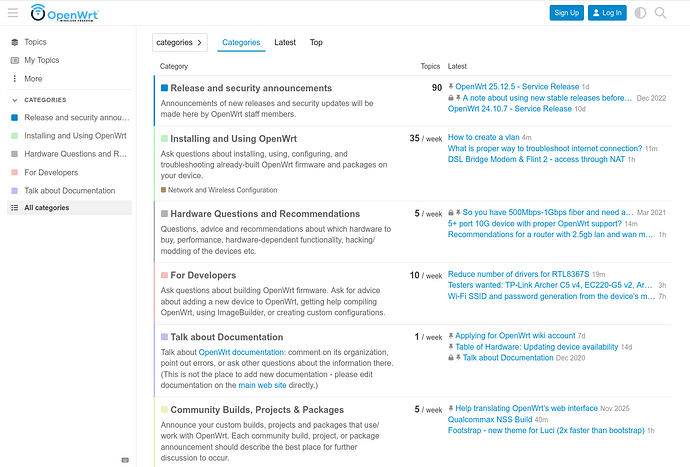
Task: Click the My Topics sidebar icon
Action: [x=15, y=60]
